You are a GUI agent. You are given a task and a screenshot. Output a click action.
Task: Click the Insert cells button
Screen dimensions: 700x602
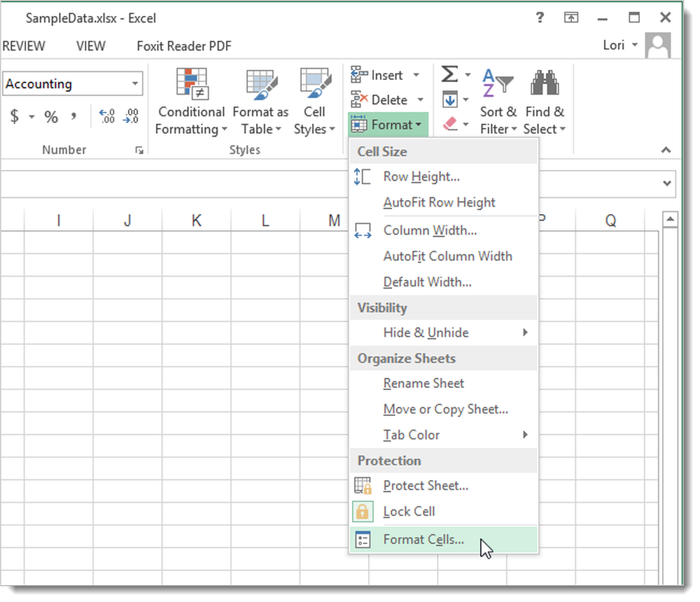tap(377, 75)
